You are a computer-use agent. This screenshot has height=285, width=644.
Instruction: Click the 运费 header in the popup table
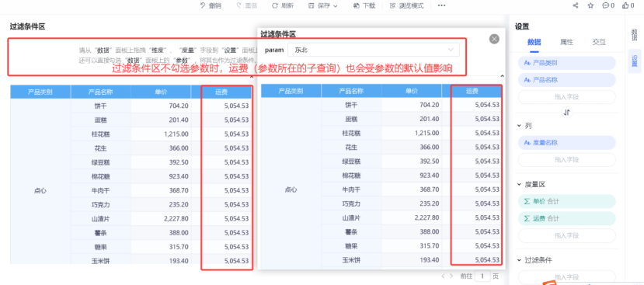click(x=472, y=91)
